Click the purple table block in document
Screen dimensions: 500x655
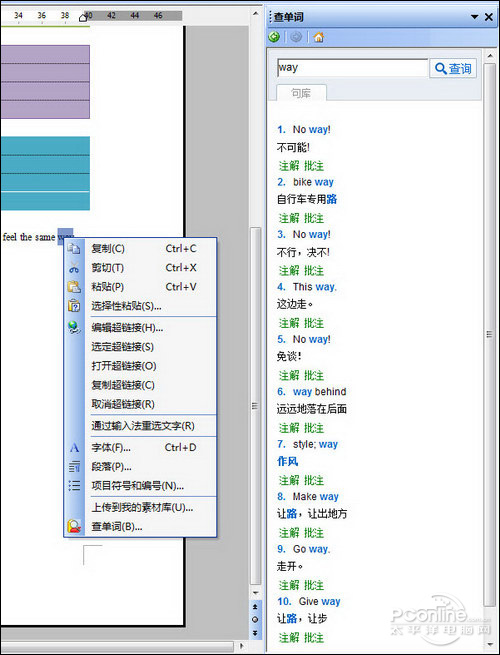click(x=45, y=82)
